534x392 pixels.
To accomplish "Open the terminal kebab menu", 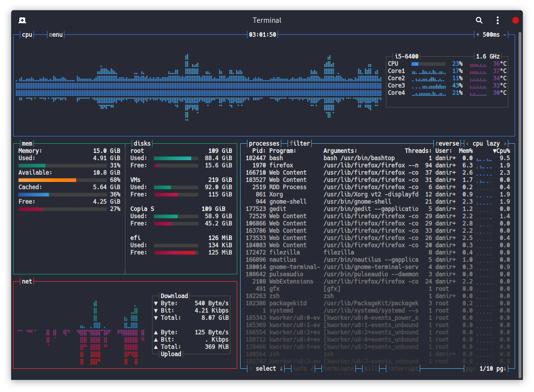I will 498,20.
